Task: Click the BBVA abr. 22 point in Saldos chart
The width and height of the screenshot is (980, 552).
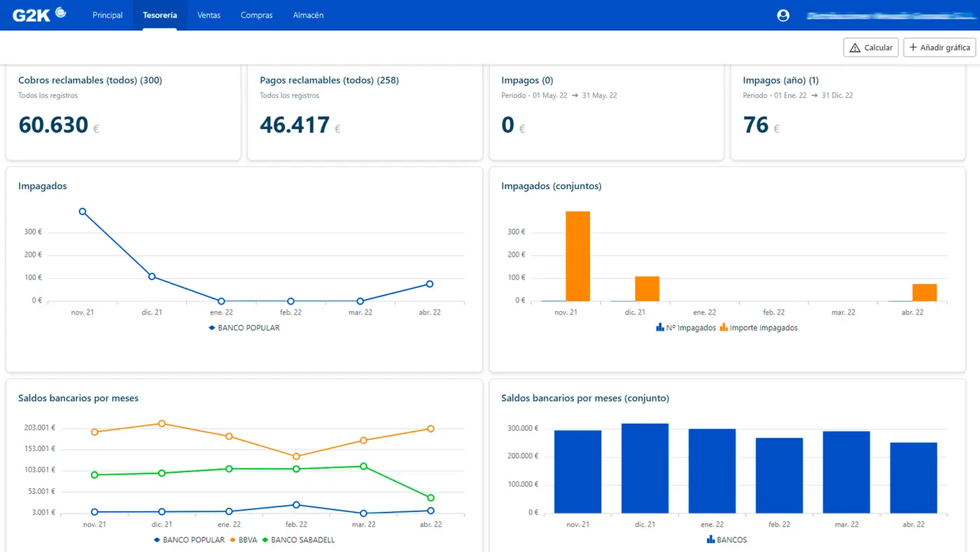Action: [x=430, y=429]
